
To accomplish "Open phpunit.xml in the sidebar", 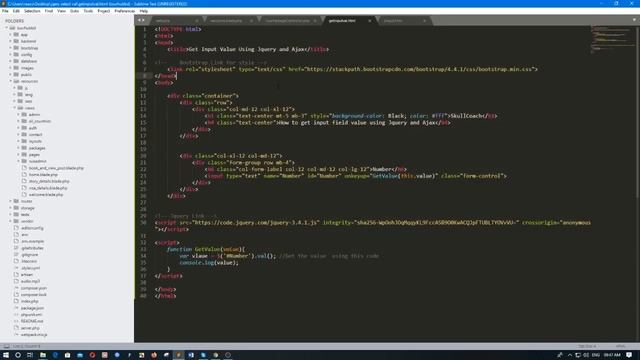I will 31,314.
